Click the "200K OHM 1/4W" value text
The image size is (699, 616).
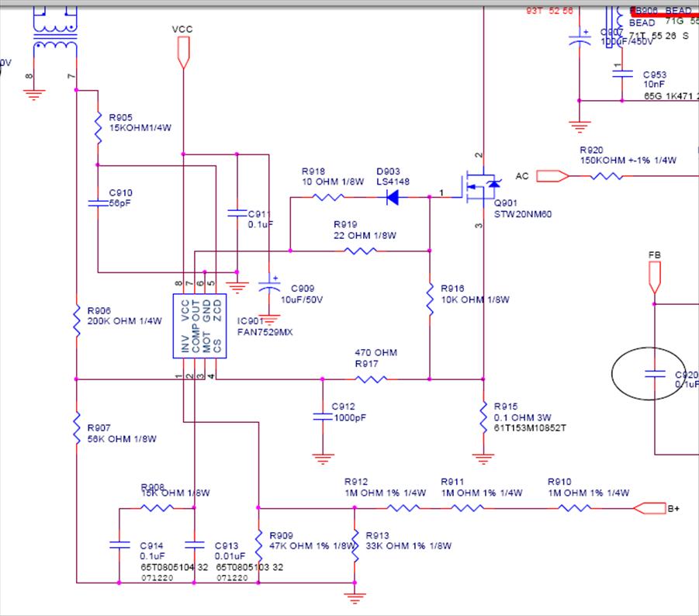coord(124,321)
